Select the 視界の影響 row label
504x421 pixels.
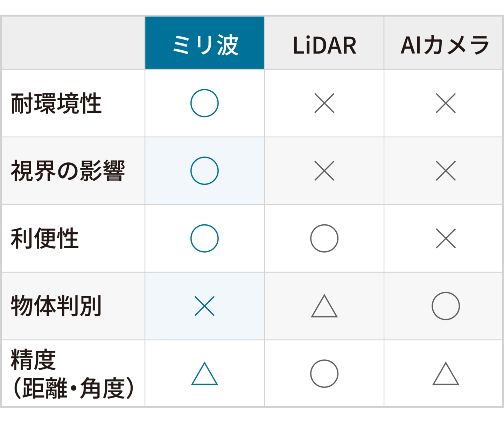(68, 171)
